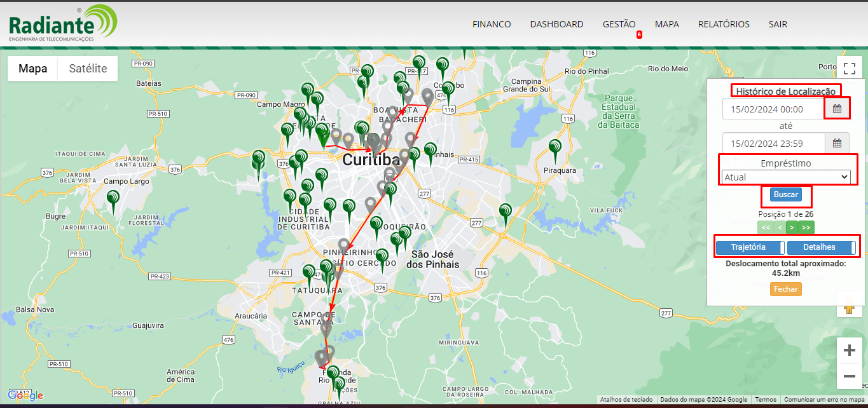Image resolution: width=868 pixels, height=408 pixels.
Task: Toggle fullscreen map view
Action: point(849,68)
